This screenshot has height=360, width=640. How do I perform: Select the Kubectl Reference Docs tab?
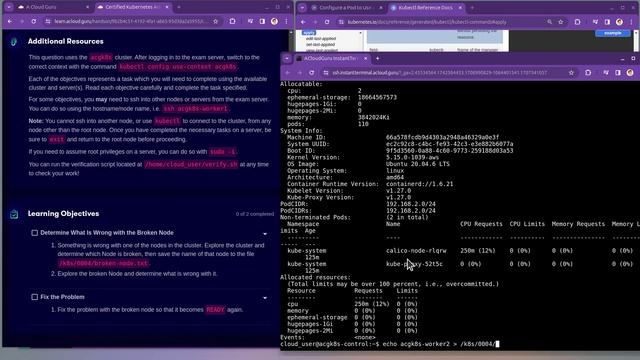(x=427, y=7)
